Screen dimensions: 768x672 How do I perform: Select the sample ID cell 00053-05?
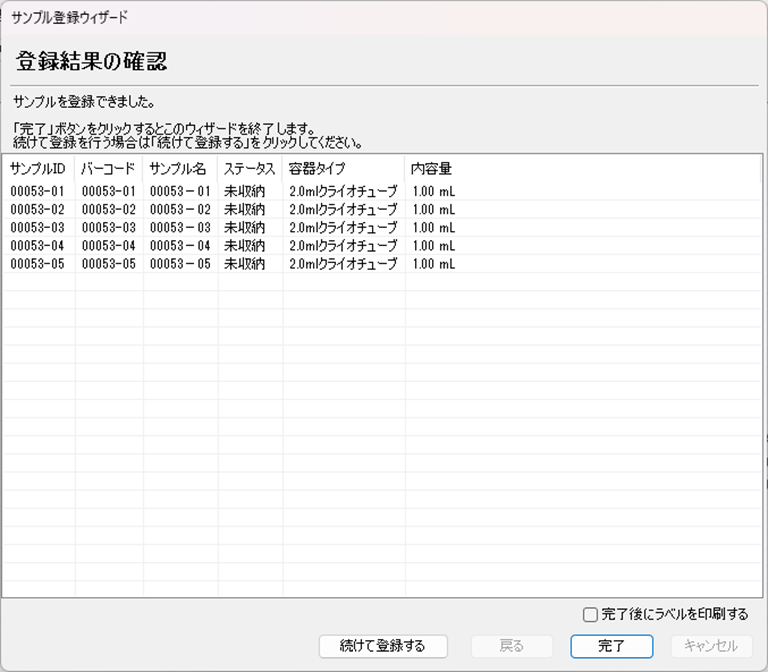pyautogui.click(x=38, y=264)
